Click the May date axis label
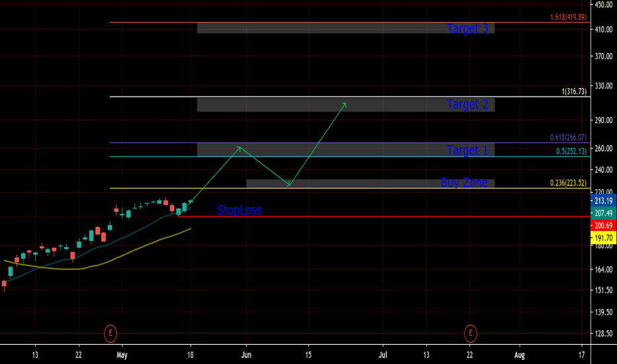This screenshot has width=617, height=364. 122,355
